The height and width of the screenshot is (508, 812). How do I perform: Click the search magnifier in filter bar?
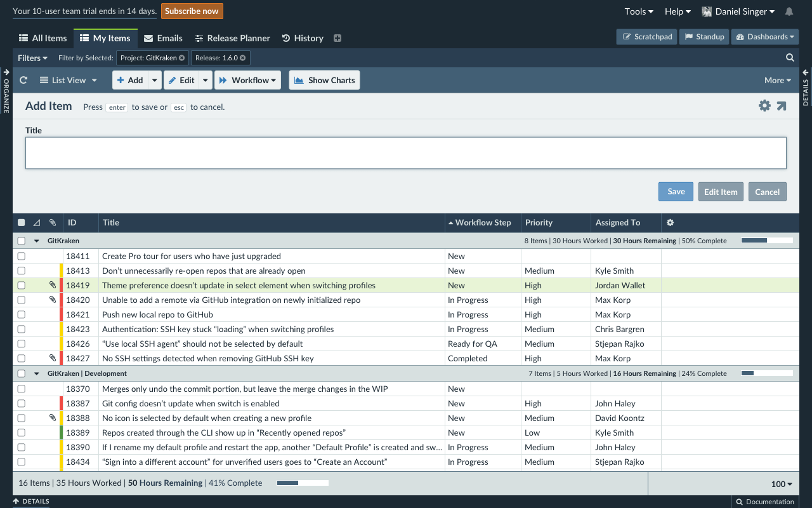point(790,58)
